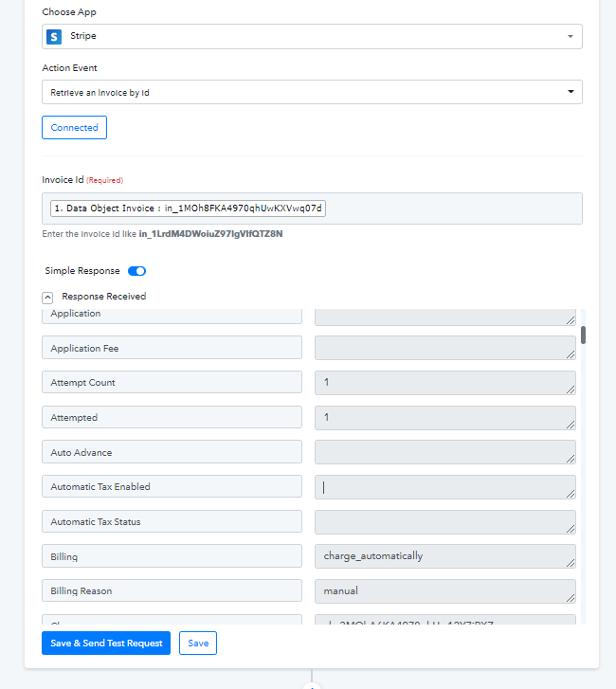The height and width of the screenshot is (689, 616).
Task: Click the Attempt Count value field
Action: (445, 382)
